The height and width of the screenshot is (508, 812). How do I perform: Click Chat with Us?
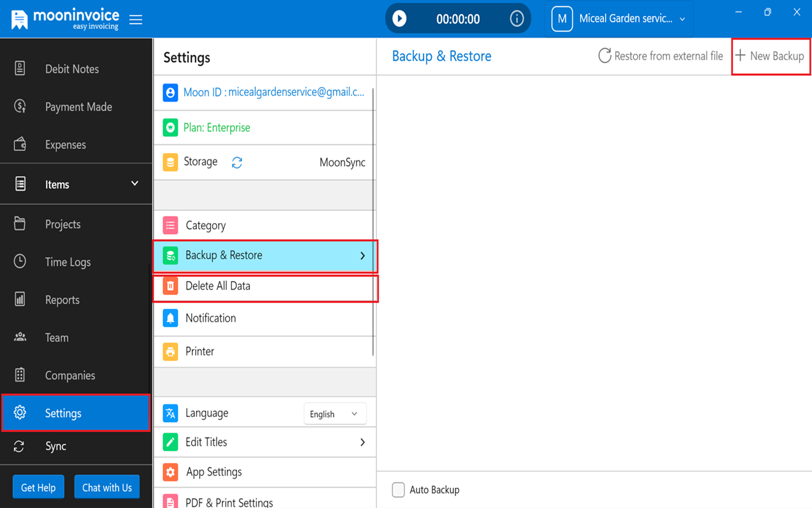[x=107, y=487]
